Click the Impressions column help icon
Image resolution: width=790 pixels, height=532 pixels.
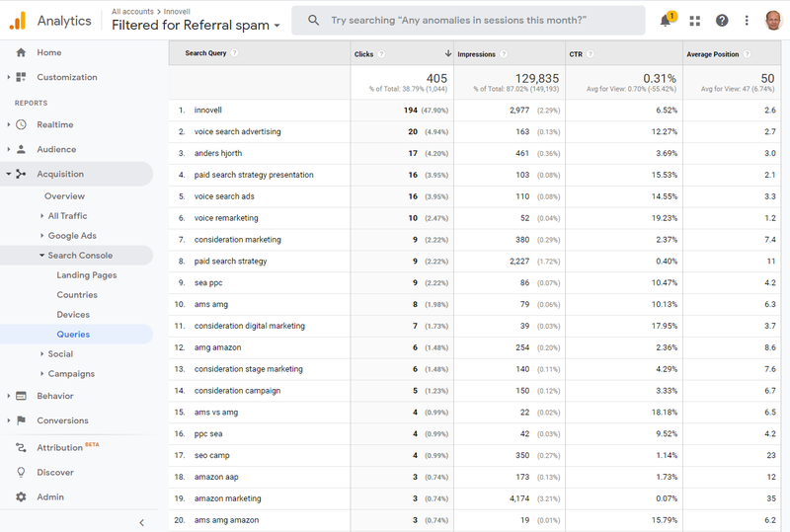(x=504, y=54)
